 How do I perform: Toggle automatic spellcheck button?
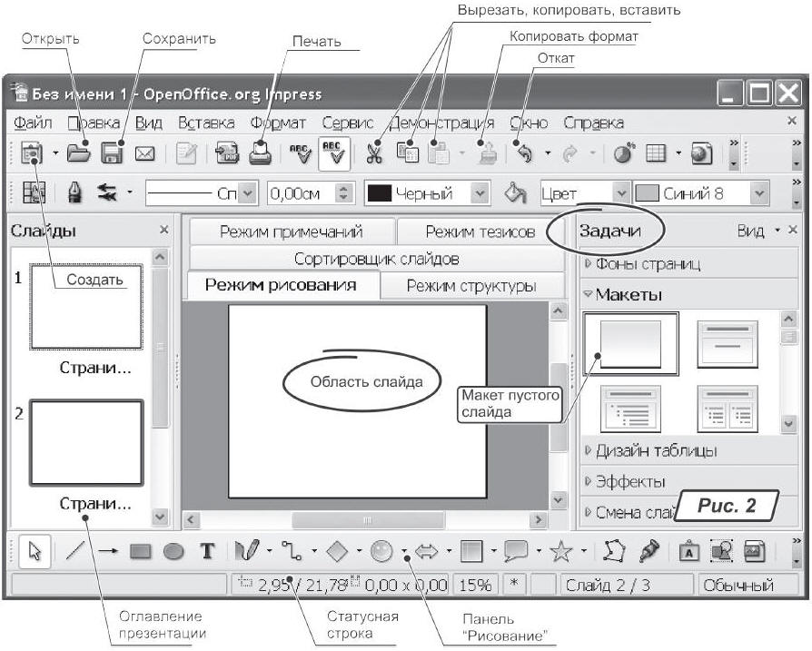[x=332, y=153]
